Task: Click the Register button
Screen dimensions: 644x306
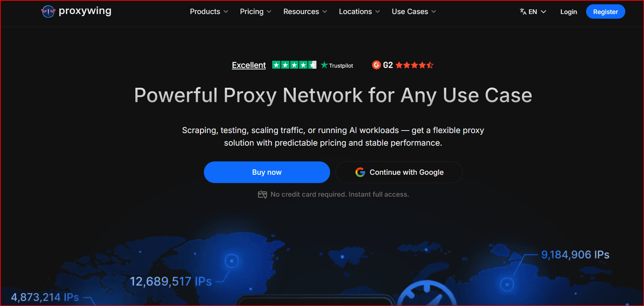Action: [606, 12]
